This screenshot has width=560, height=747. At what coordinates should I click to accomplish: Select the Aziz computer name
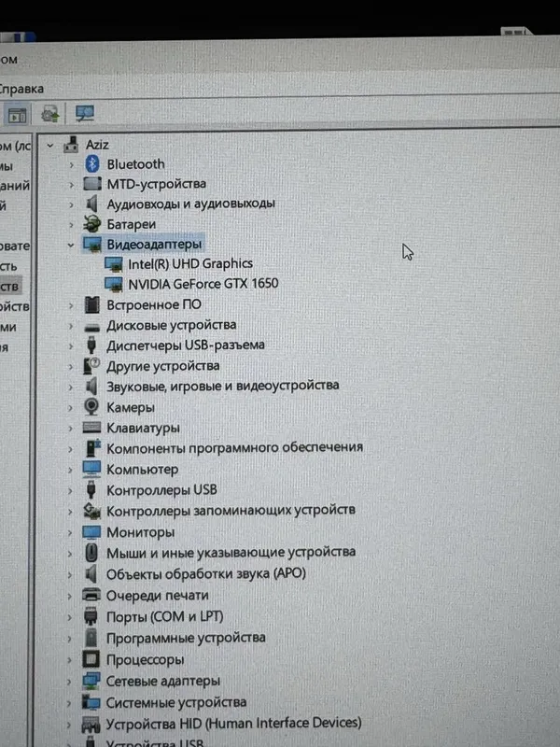[x=97, y=145]
